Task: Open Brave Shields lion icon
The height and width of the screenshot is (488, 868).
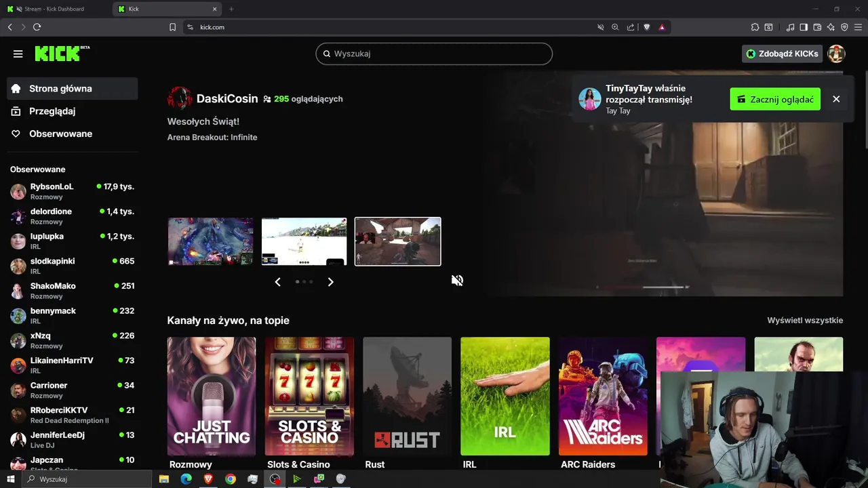Action: click(647, 27)
